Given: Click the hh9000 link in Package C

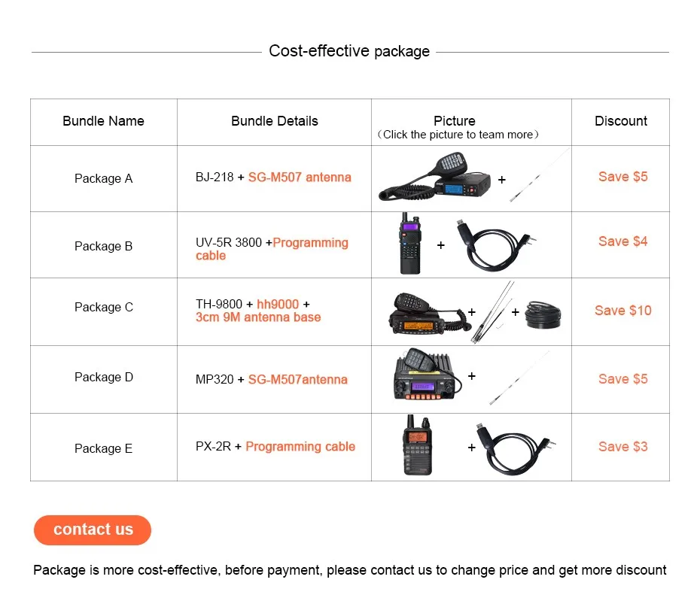Looking at the screenshot, I should pos(278,305).
